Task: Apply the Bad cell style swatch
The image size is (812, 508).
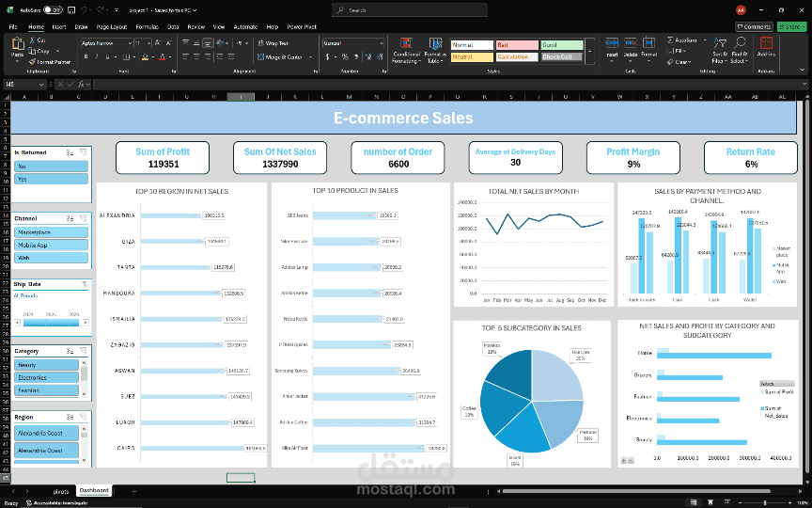Action: point(517,45)
